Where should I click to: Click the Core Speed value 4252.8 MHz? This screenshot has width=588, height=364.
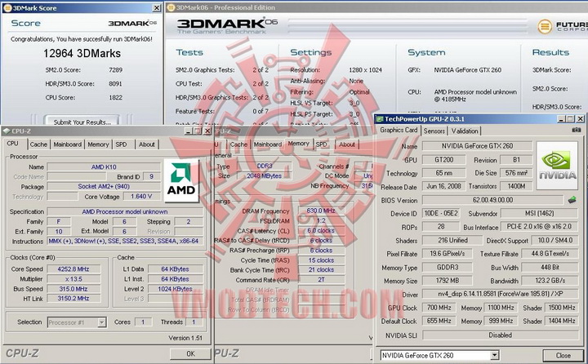tap(73, 269)
